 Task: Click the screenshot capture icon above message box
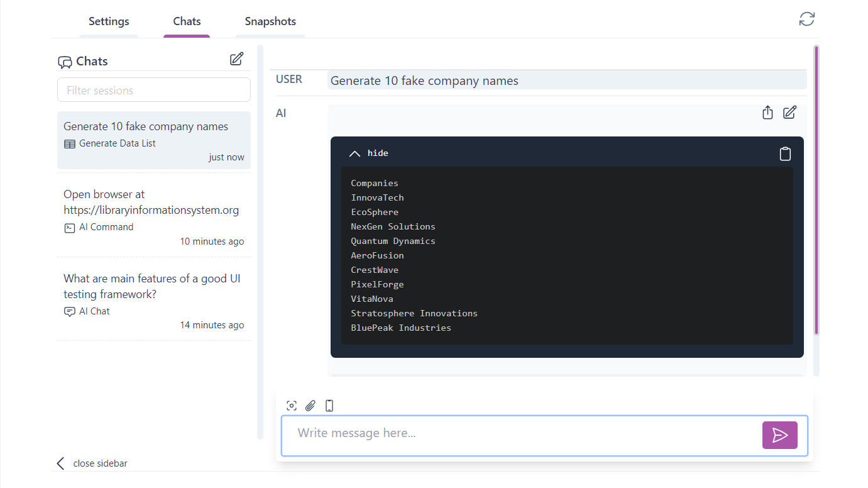click(292, 406)
